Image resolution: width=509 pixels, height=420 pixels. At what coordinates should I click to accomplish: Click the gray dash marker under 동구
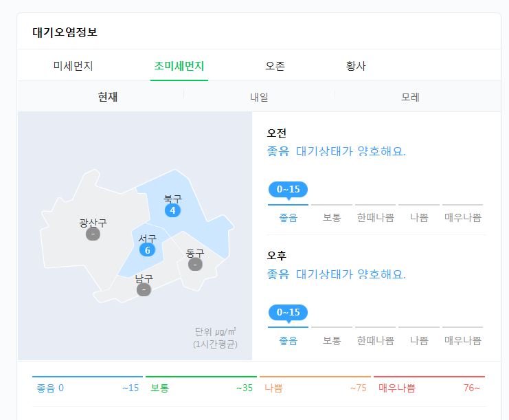coord(195,265)
